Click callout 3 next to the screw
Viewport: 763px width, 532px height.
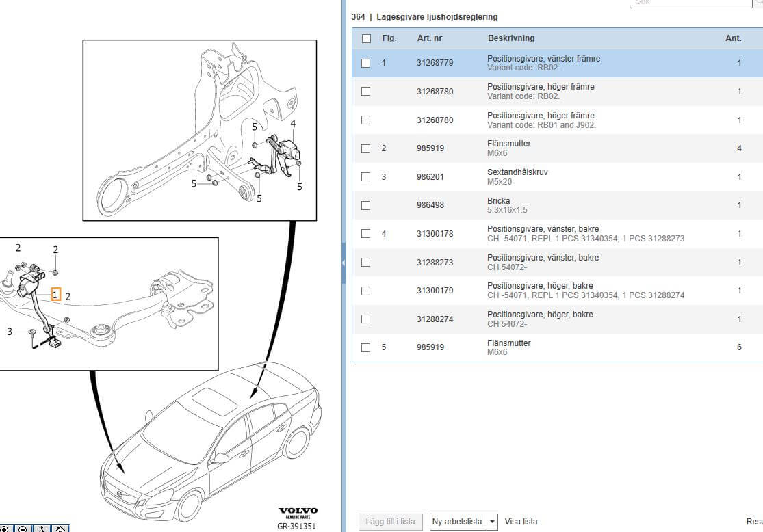10,332
